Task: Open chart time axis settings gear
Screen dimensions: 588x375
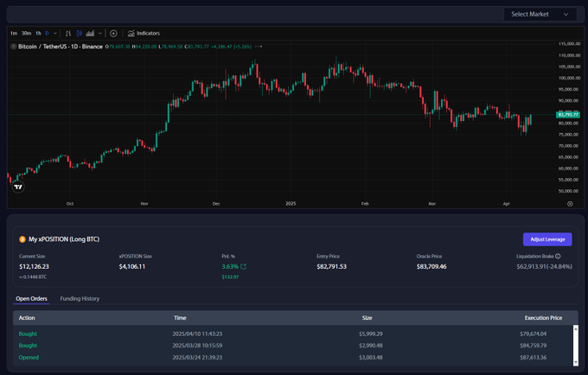Action: click(x=570, y=203)
